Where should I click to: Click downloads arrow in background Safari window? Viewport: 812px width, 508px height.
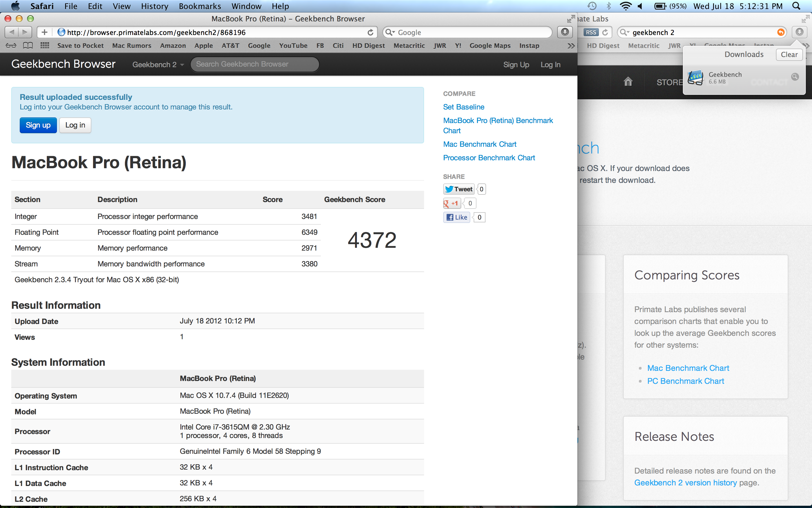point(800,32)
